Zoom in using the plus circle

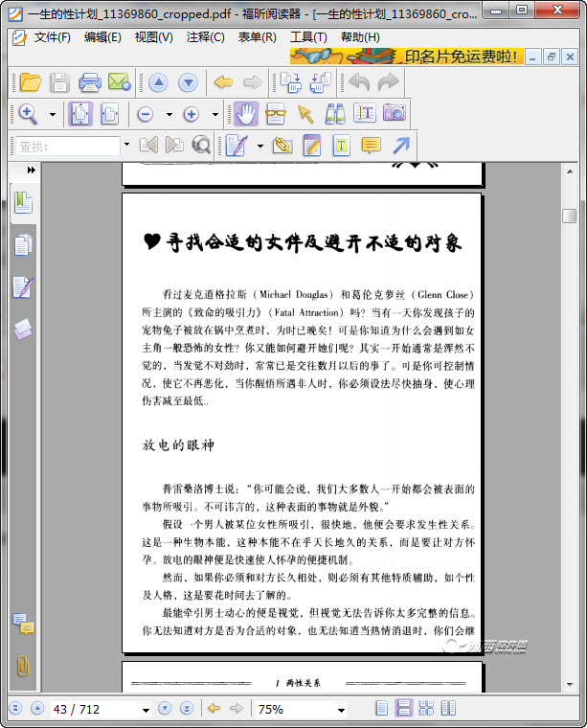(x=192, y=114)
